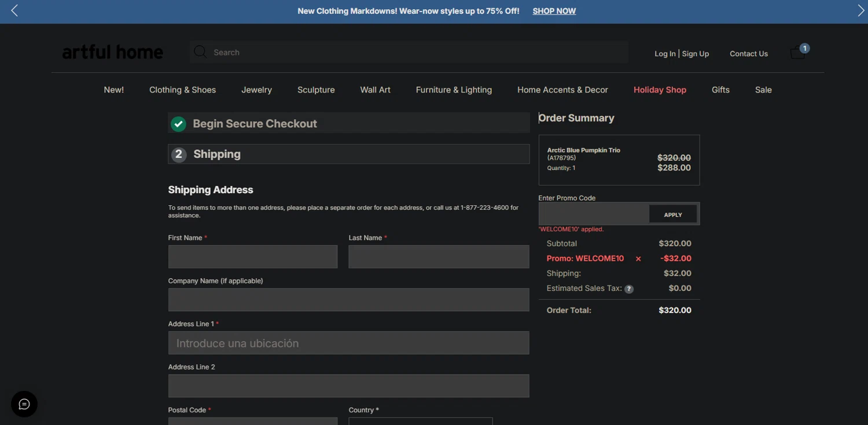Viewport: 868px width, 425px height.
Task: Click the sales tax help icon
Action: (x=629, y=289)
